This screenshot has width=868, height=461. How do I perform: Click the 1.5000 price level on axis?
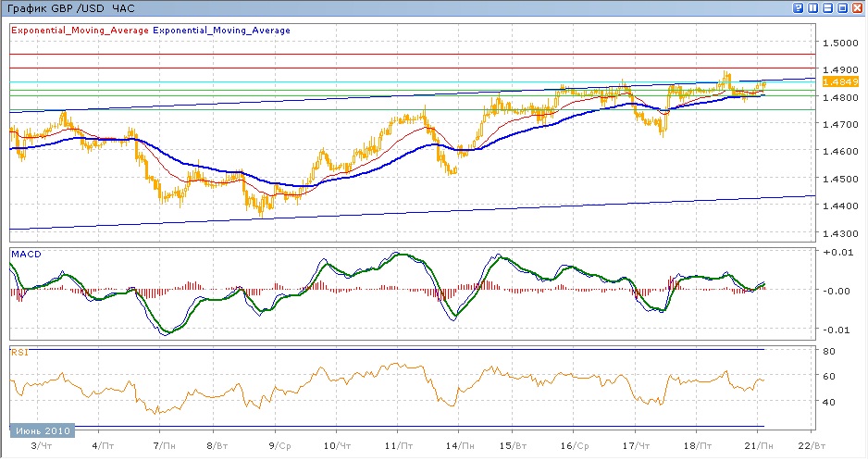click(837, 44)
